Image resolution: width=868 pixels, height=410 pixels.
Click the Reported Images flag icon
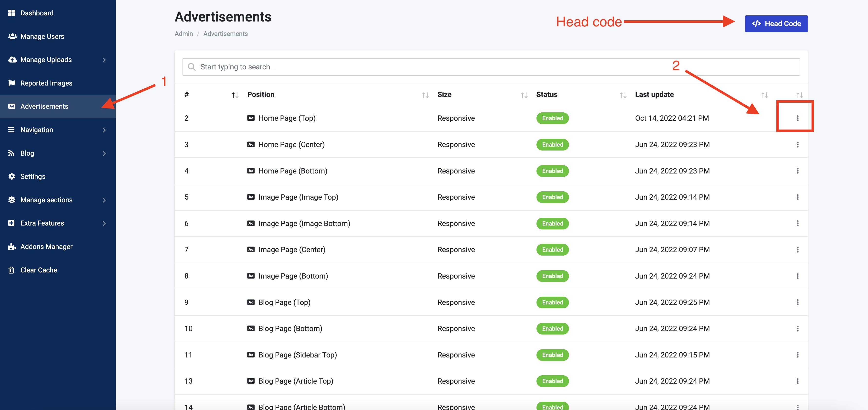pyautogui.click(x=12, y=83)
